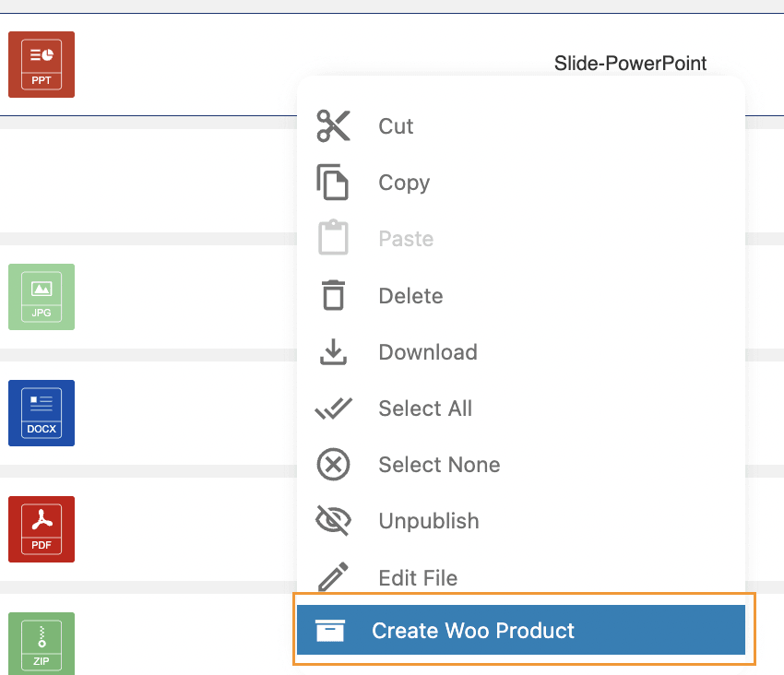Screen dimensions: 784x675
Task: Click the circled X Select None icon
Action: tap(333, 465)
